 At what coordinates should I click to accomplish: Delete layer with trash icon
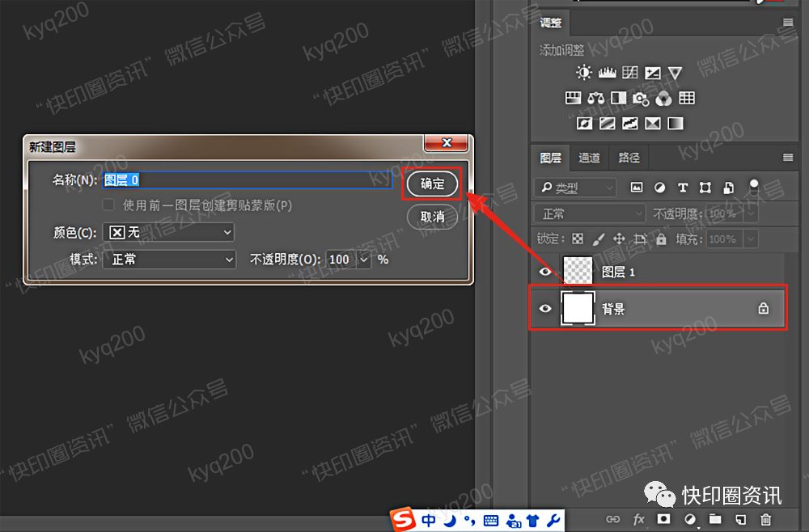coord(765,519)
